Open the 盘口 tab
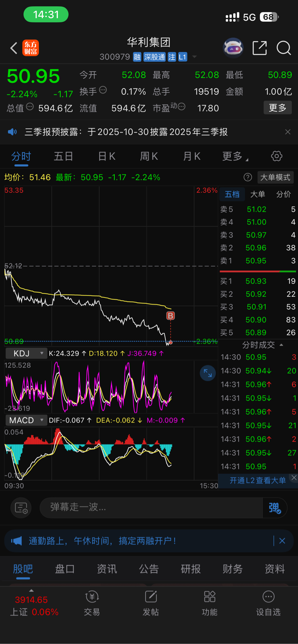 tap(65, 569)
